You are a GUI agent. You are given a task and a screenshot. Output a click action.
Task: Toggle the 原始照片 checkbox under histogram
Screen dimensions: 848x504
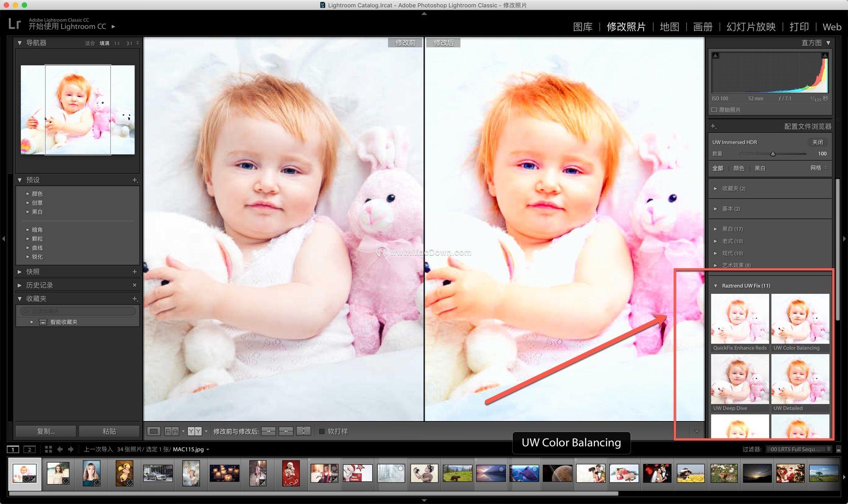[715, 109]
